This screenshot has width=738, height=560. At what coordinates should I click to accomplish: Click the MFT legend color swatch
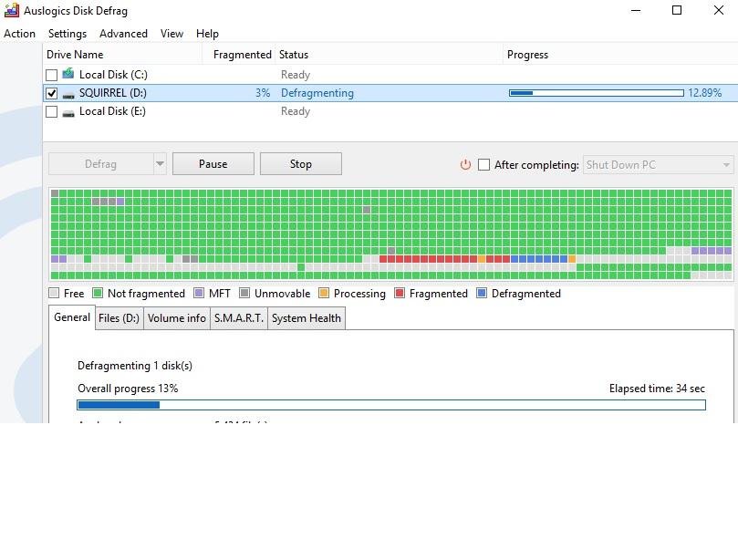pyautogui.click(x=199, y=293)
